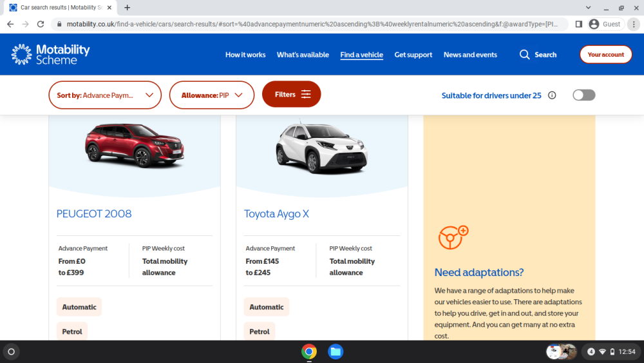This screenshot has width=644, height=363.
Task: Click the red Peugeot 2008 image
Action: [x=135, y=144]
